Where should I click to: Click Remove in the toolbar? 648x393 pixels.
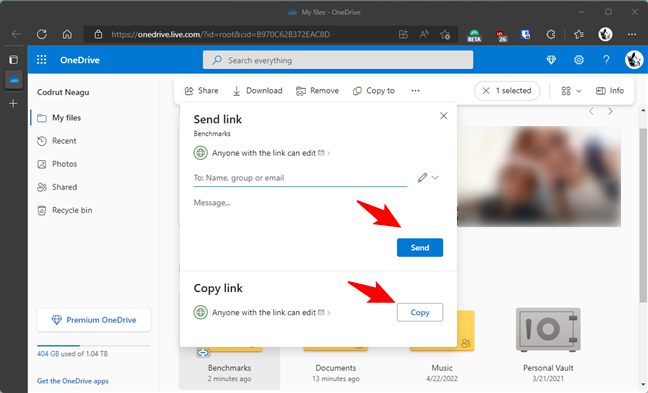(317, 91)
